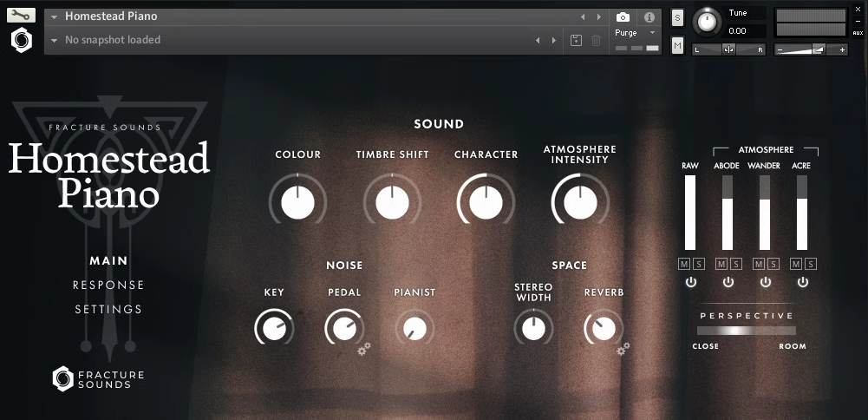Click the Tune value 0.00 field
This screenshot has width=868, height=420.
[745, 31]
